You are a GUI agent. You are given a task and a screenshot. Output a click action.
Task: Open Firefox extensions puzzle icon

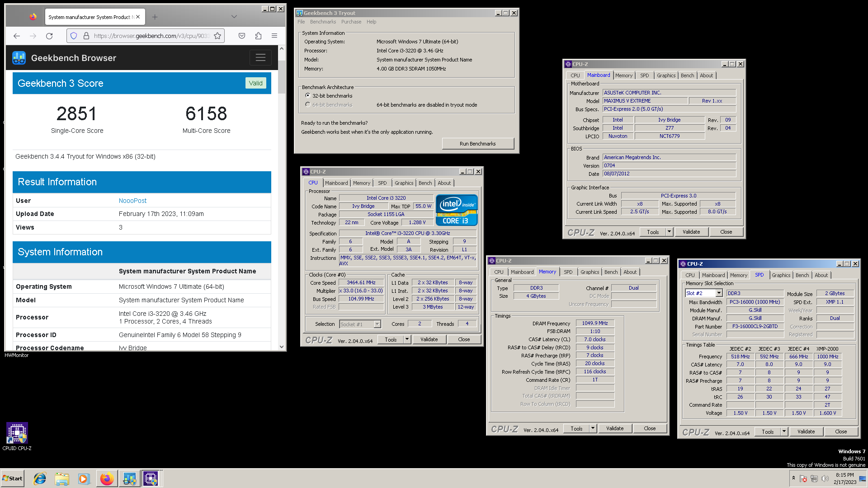pos(258,36)
